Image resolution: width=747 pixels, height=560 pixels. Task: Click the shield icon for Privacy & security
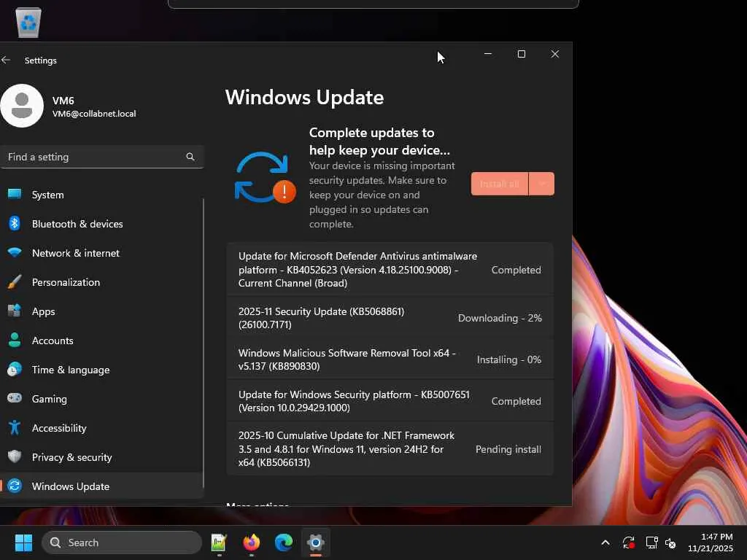15,456
